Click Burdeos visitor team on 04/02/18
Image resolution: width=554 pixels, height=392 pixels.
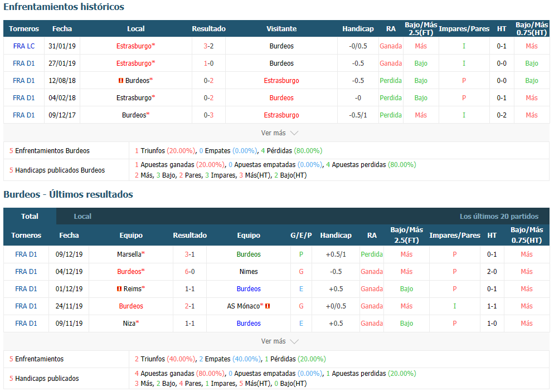pyautogui.click(x=281, y=98)
